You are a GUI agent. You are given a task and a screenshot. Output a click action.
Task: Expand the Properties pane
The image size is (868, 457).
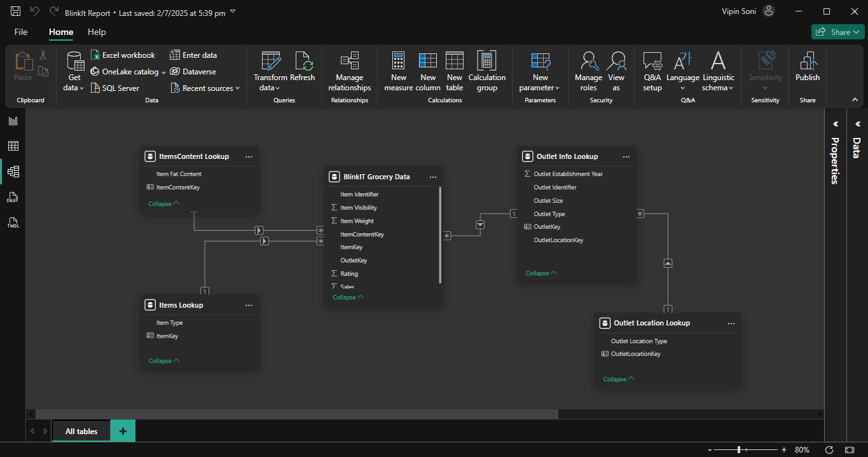[836, 124]
